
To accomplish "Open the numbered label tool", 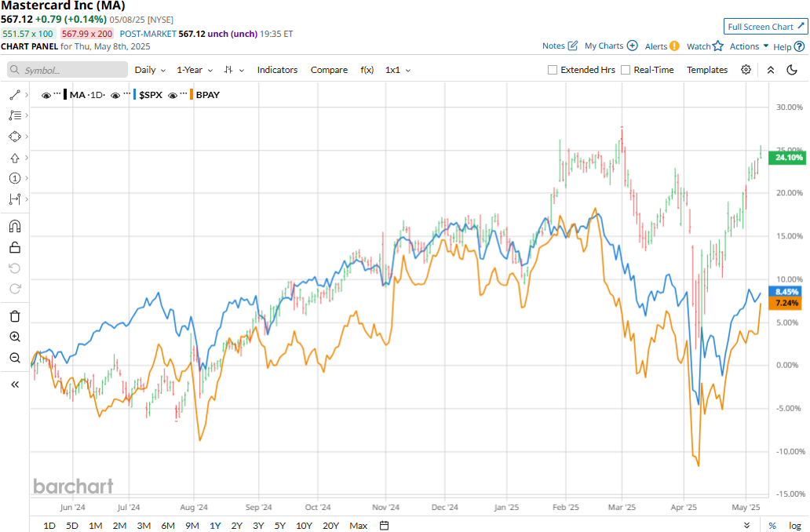I will [15, 178].
